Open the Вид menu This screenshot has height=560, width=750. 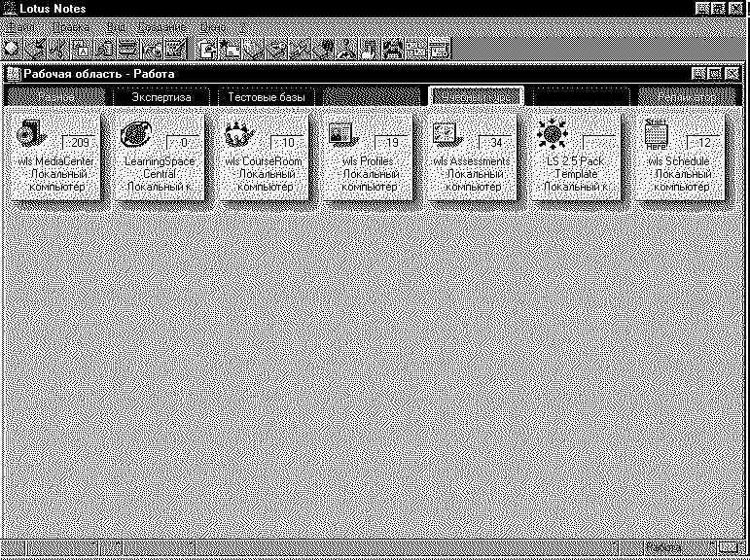[x=115, y=27]
